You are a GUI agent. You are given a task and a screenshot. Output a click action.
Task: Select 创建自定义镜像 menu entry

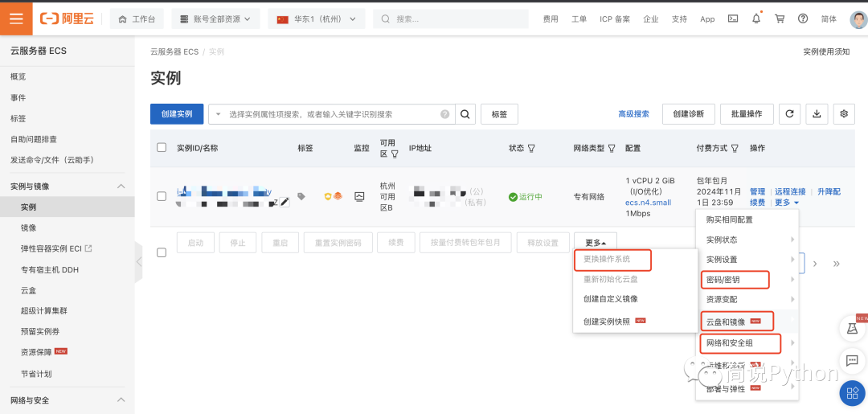[x=611, y=299]
